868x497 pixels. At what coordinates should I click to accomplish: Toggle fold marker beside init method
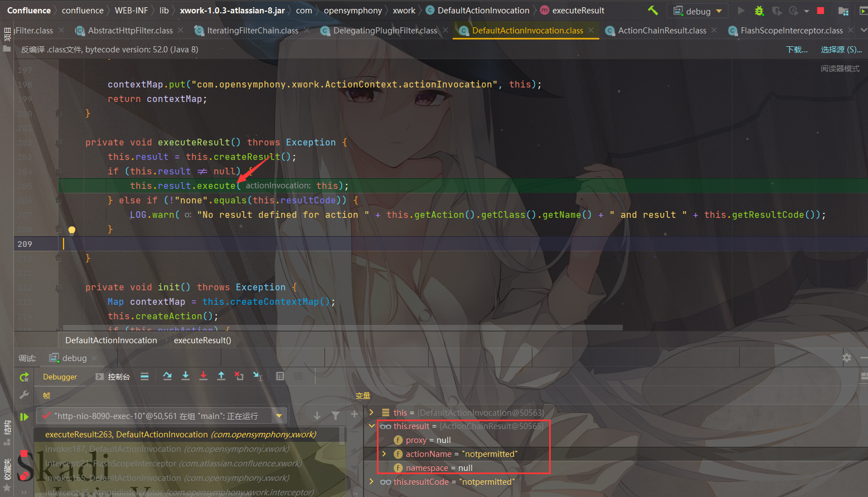click(59, 288)
